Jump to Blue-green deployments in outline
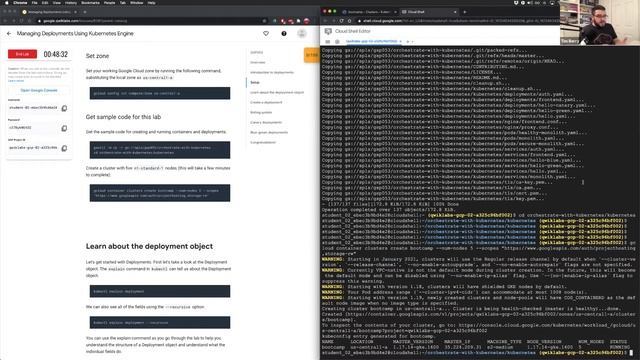 tap(269, 132)
